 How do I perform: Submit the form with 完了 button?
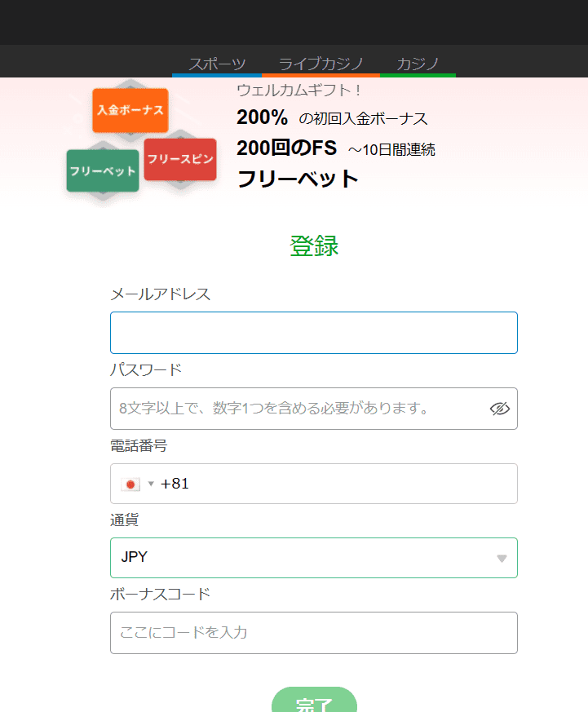pos(314,700)
